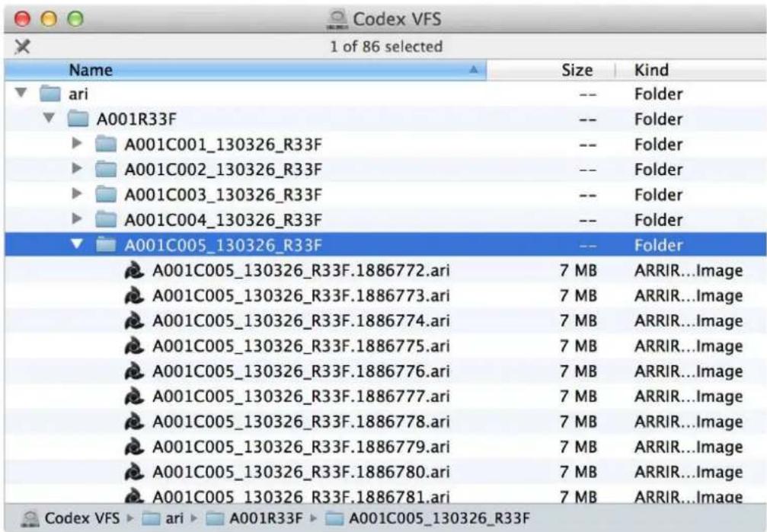This screenshot has width=767, height=532.
Task: Click the 1 of 86 selected status text
Action: [x=386, y=47]
